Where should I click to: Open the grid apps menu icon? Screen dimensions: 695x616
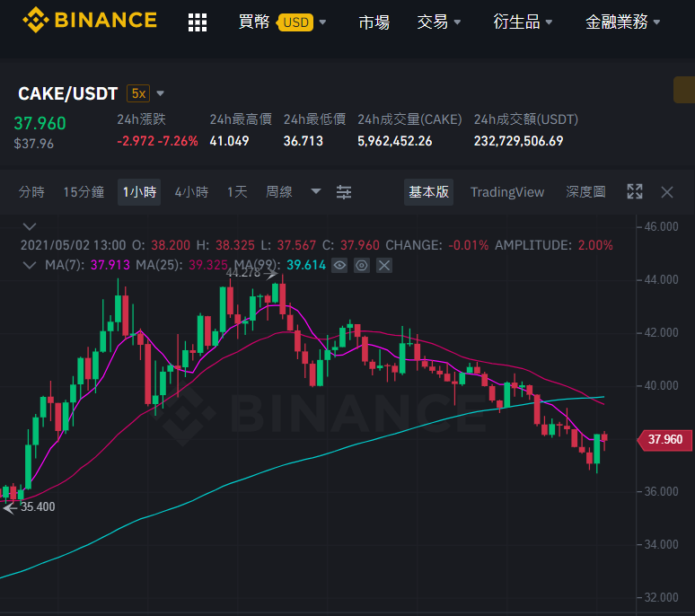[x=198, y=22]
